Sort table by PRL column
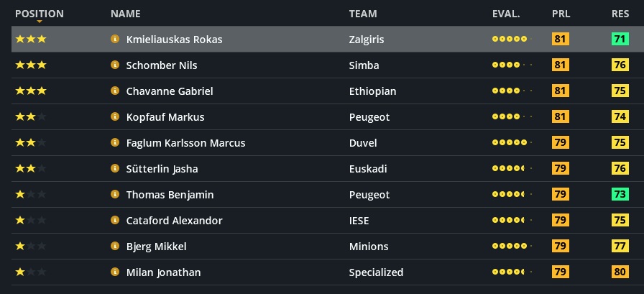Viewport: 644px width, 294px height. point(561,14)
